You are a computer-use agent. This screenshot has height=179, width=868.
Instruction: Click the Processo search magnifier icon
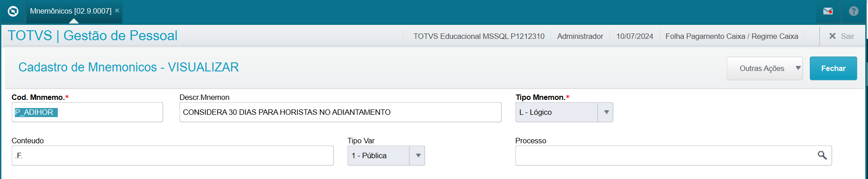click(822, 155)
